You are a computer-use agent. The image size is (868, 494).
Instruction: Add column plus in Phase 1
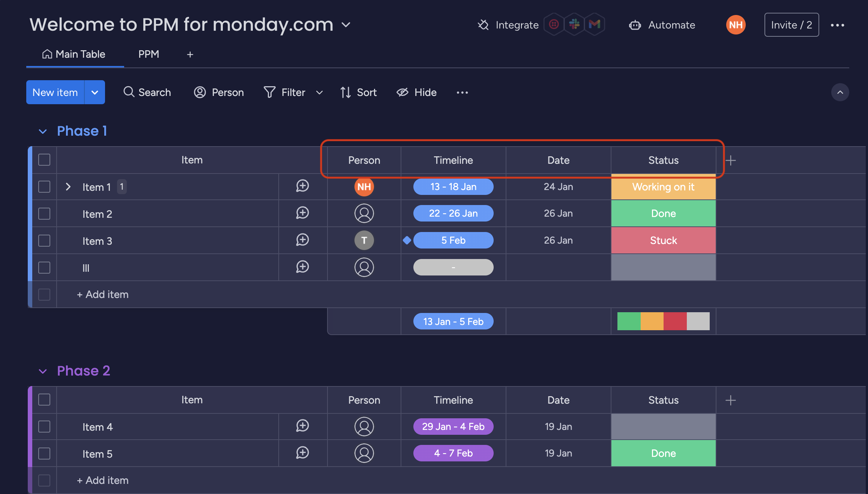(730, 160)
